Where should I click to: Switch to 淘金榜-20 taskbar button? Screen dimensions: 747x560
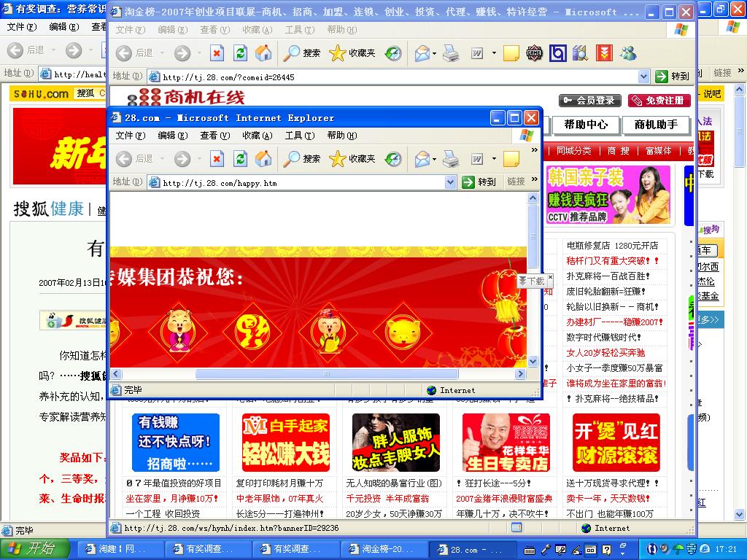[x=385, y=549]
